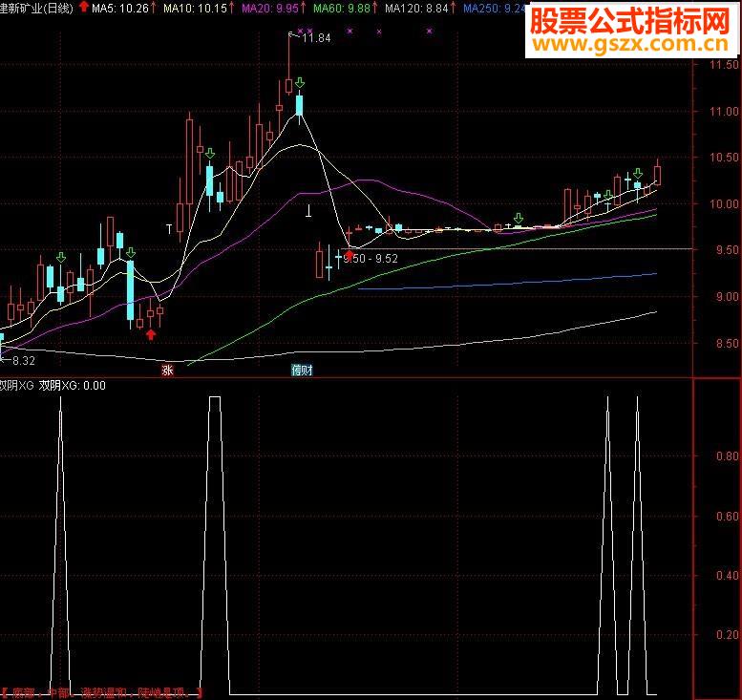Click the red up arrow under the lowest candles left of the 涨 tag
The width and height of the screenshot is (742, 700).
151,335
